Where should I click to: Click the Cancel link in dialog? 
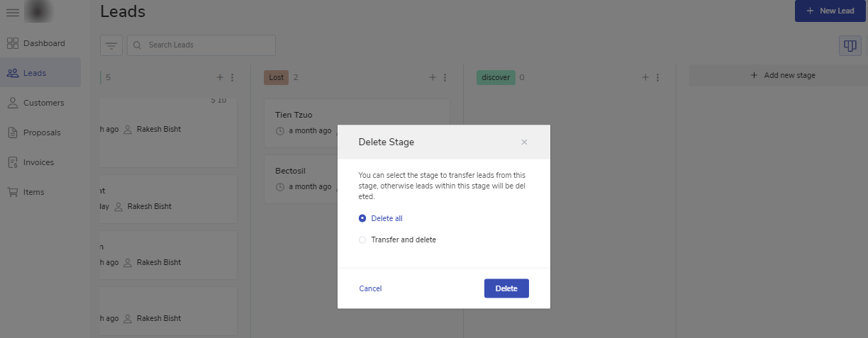tap(370, 288)
